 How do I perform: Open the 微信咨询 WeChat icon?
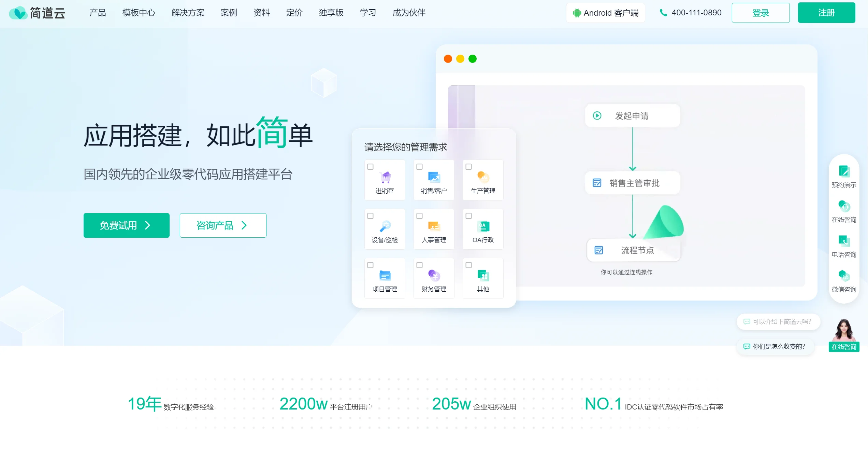[844, 276]
